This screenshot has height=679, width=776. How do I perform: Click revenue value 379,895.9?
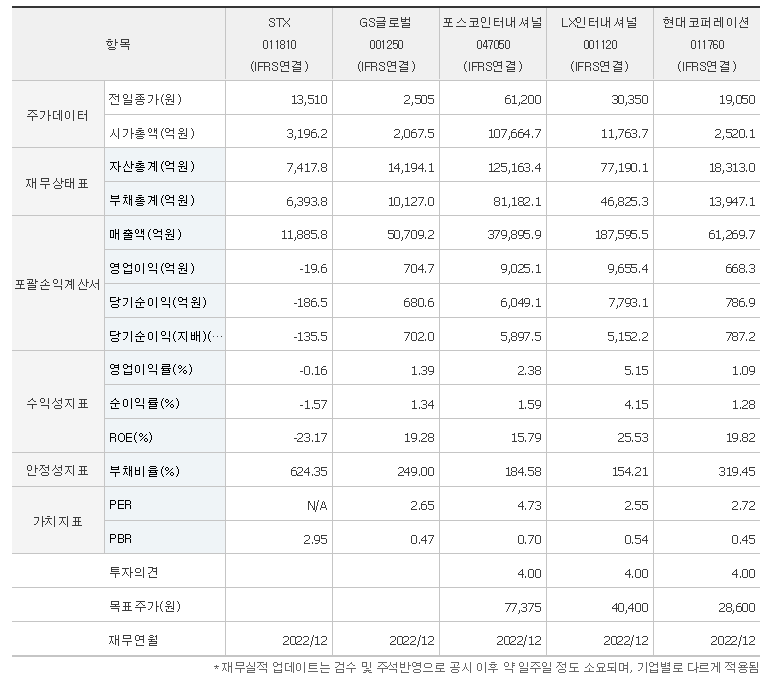(x=514, y=235)
